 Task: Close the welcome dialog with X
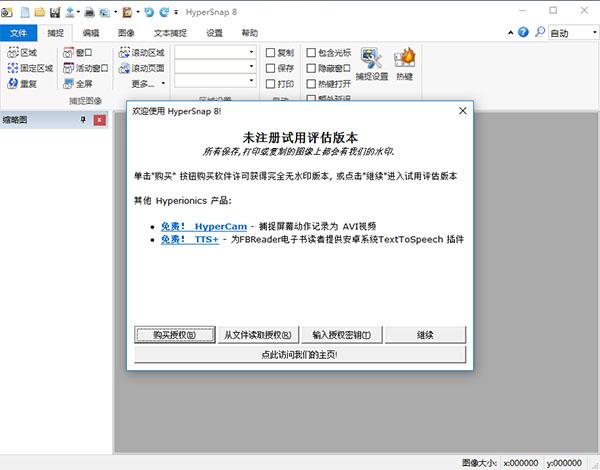point(463,111)
